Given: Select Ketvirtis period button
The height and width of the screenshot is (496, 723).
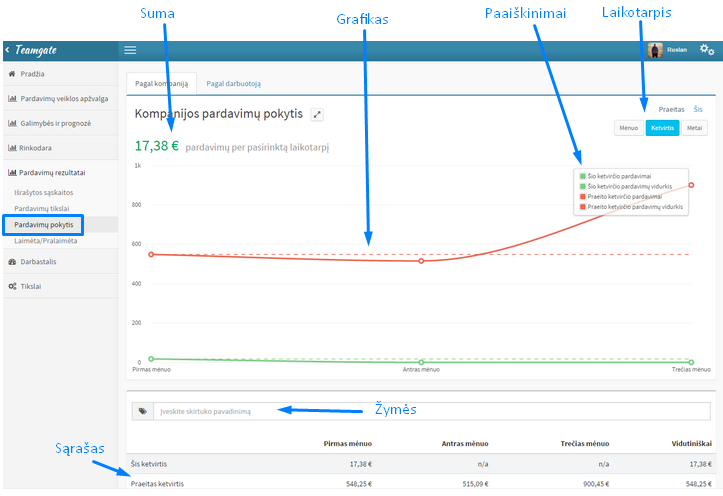Looking at the screenshot, I should tap(662, 128).
